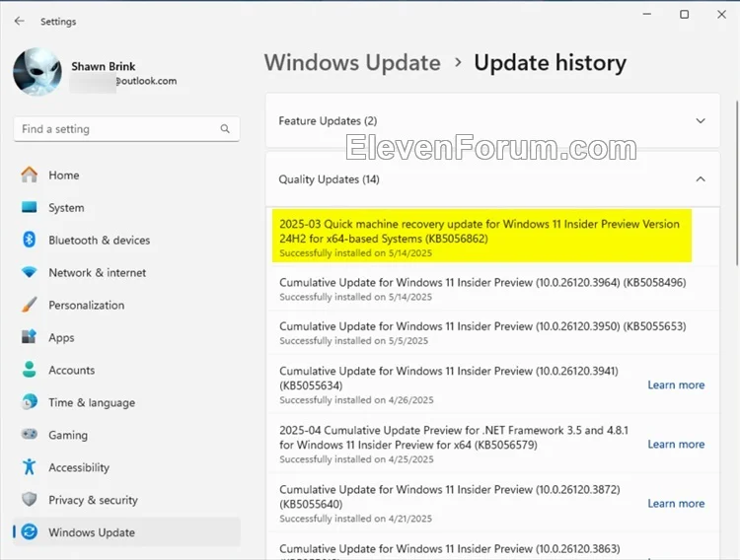The height and width of the screenshot is (560, 740).
Task: Select the 10.0.26120.3863 cumulative update entry
Action: [x=492, y=547]
